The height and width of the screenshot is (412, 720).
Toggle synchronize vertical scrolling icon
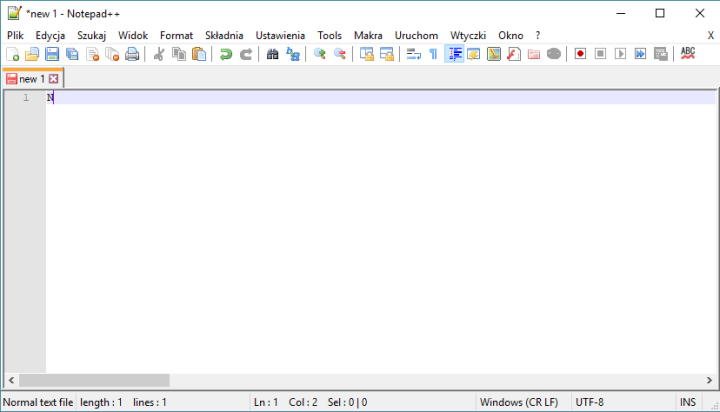coord(366,54)
